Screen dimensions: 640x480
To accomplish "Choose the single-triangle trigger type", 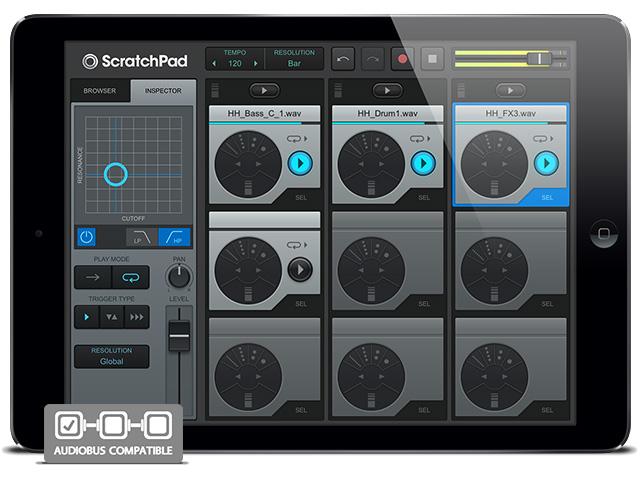I will point(85,316).
